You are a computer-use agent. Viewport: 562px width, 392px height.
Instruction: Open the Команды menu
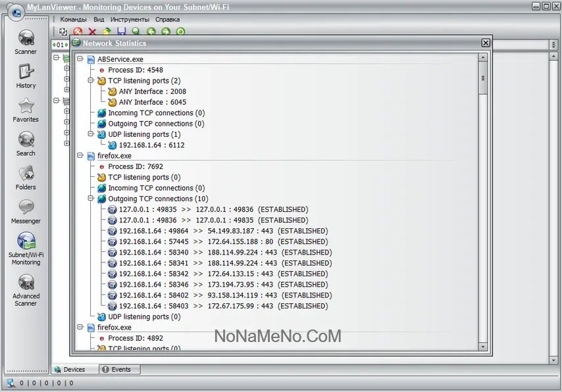[x=73, y=20]
